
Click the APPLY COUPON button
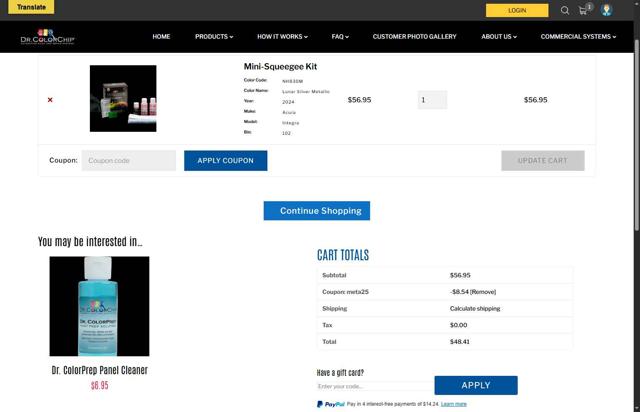pyautogui.click(x=225, y=160)
